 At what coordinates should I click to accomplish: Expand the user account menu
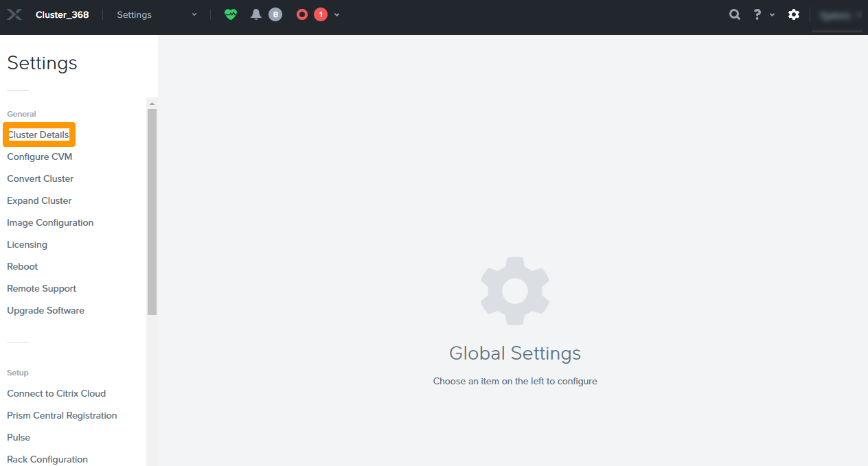click(x=837, y=14)
